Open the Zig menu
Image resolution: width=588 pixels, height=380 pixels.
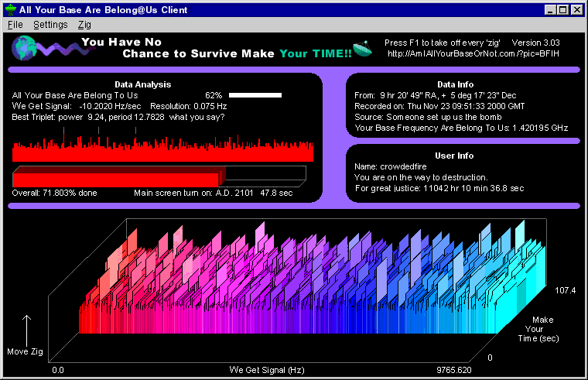84,25
